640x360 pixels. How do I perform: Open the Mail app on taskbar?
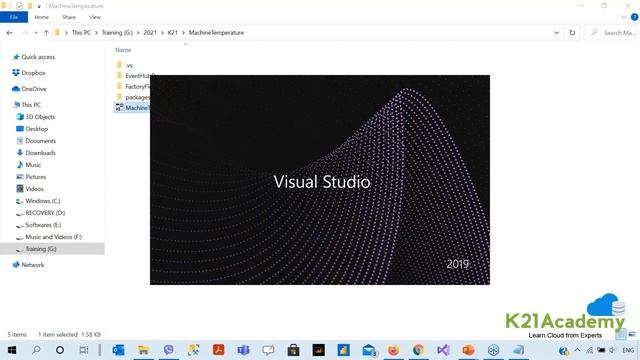(x=369, y=350)
